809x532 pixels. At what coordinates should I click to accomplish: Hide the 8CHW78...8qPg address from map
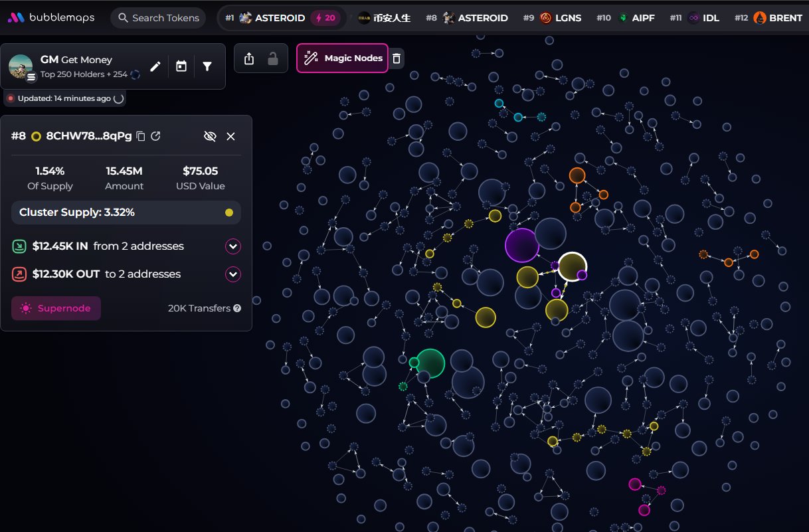210,136
